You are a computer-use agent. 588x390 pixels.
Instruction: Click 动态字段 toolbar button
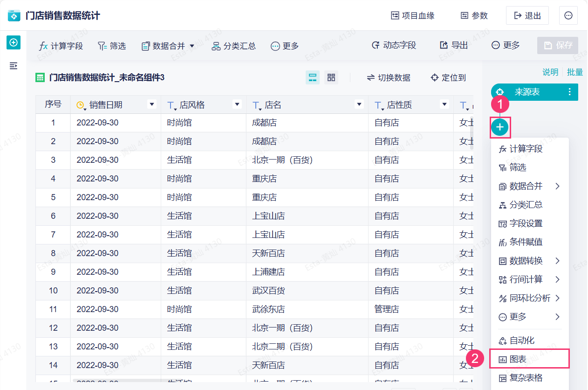[394, 45]
